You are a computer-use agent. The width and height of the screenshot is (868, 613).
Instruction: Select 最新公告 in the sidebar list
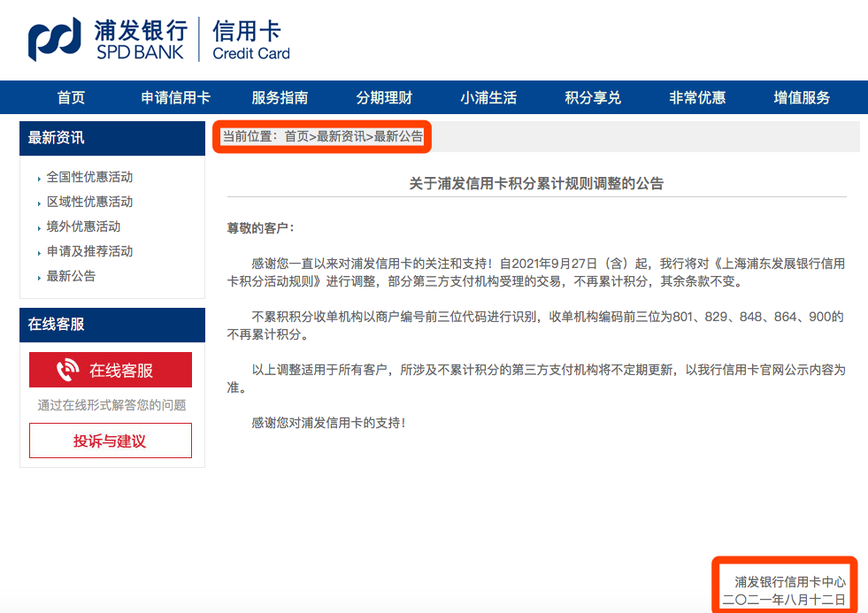click(71, 276)
